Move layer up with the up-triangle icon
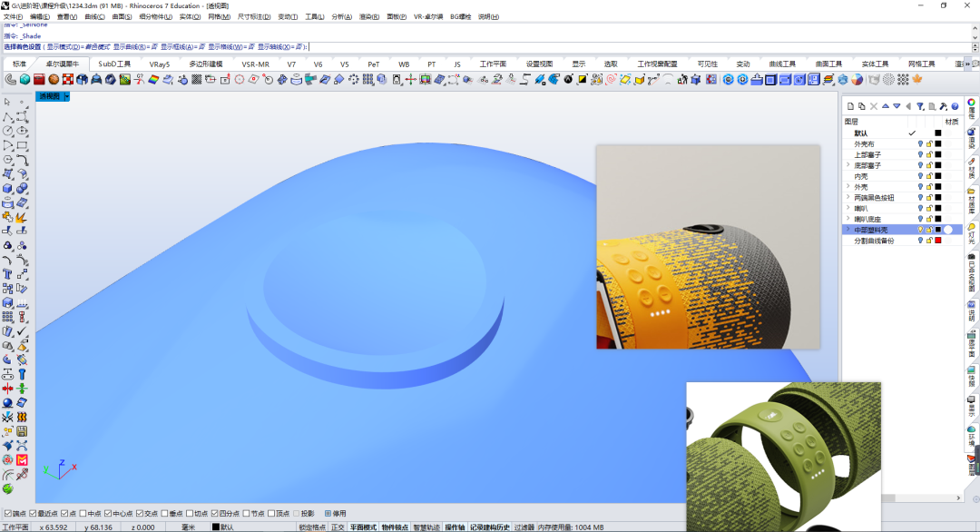Viewport: 980px width, 532px height. coord(885,106)
